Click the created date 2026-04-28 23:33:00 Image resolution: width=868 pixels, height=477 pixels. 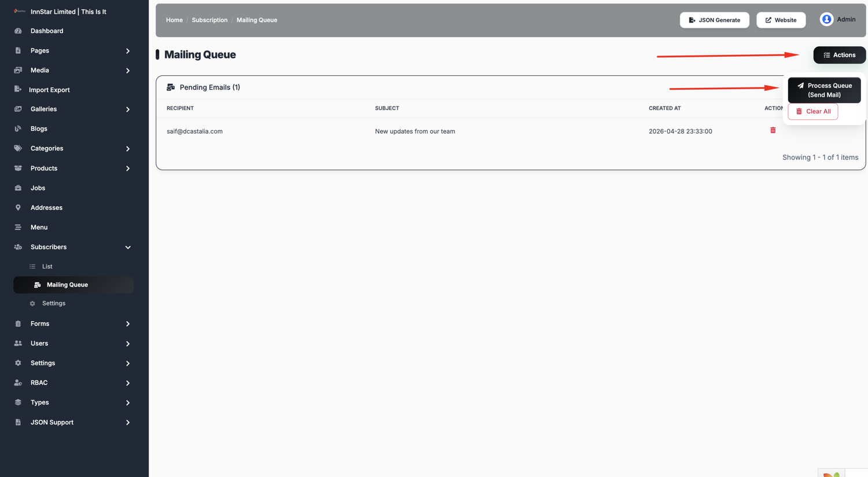point(681,131)
